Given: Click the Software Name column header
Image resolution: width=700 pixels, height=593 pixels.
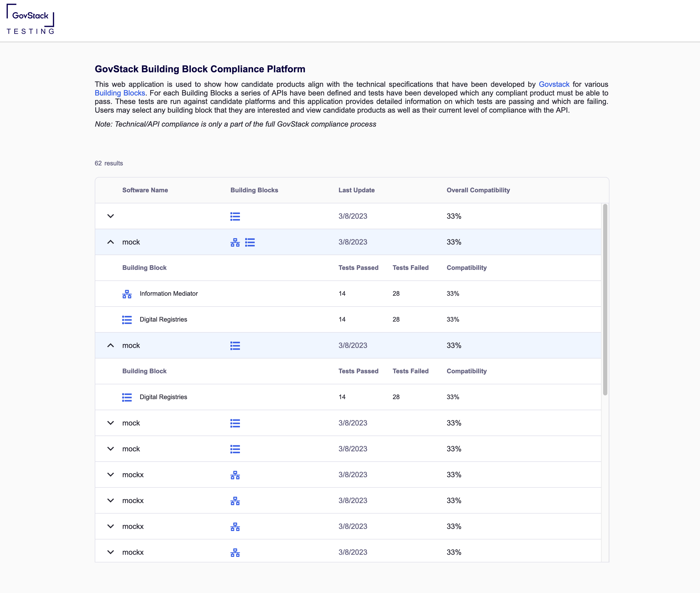Looking at the screenshot, I should tap(145, 190).
